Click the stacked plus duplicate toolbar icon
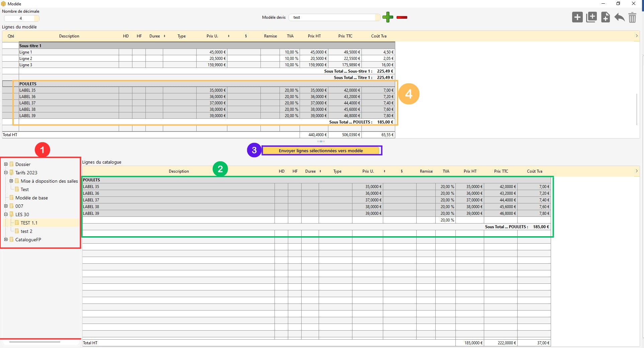The width and height of the screenshot is (644, 348). (x=591, y=17)
